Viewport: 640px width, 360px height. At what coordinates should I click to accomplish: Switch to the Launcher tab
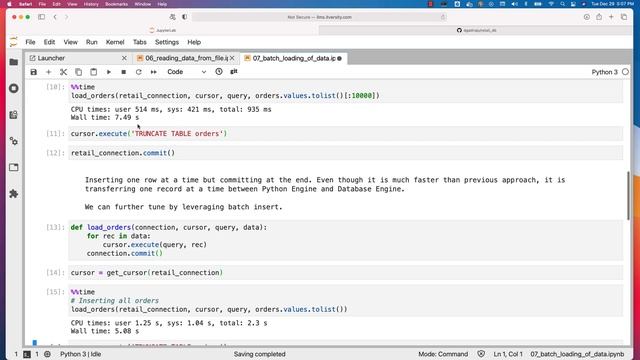point(78,58)
